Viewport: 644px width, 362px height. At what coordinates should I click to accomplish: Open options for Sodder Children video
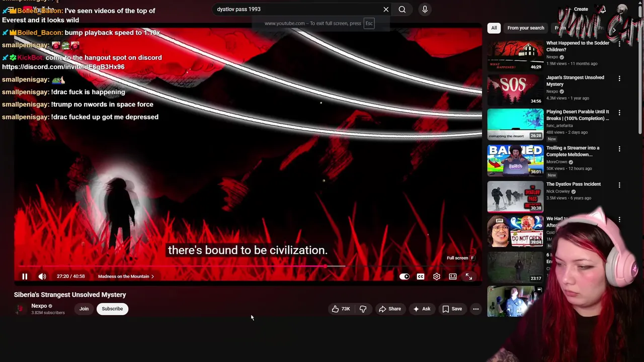(x=619, y=44)
